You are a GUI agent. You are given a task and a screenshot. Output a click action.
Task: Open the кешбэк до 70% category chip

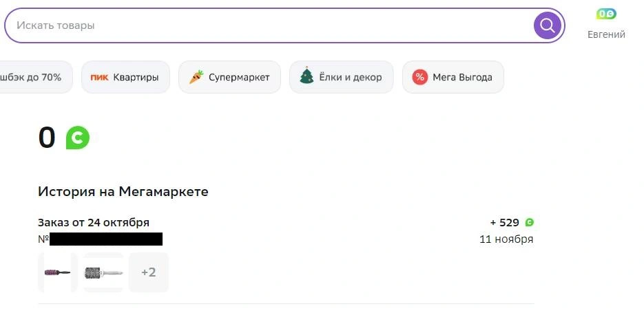pyautogui.click(x=36, y=77)
